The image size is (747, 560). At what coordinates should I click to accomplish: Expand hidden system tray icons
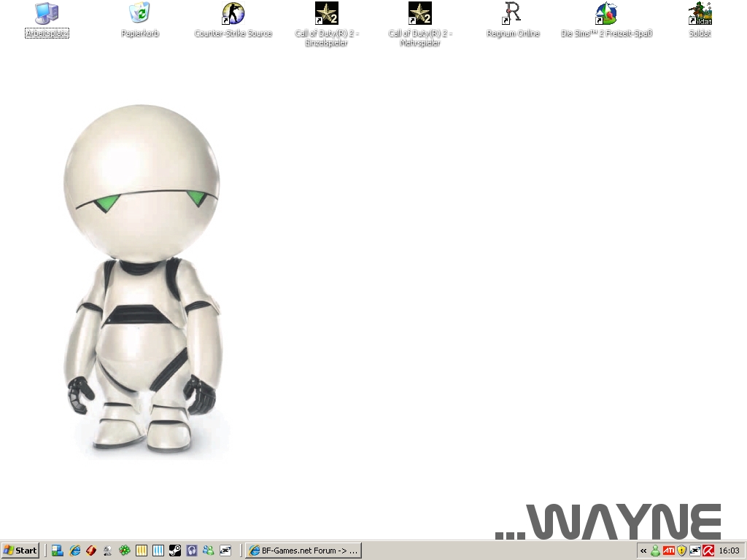click(643, 551)
